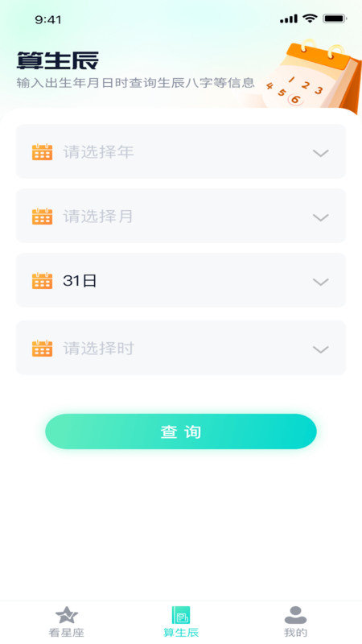This screenshot has height=644, width=362.
Task: Tap the star icon for 看星座
Action: (67, 615)
